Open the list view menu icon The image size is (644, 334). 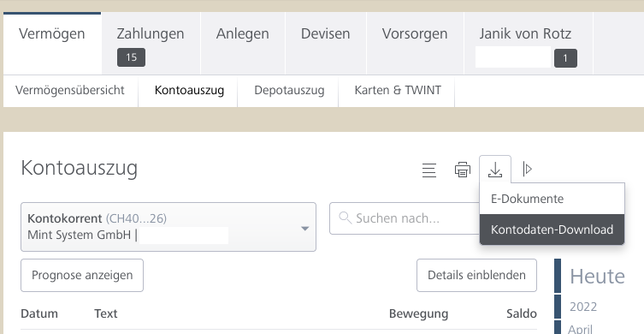[429, 170]
